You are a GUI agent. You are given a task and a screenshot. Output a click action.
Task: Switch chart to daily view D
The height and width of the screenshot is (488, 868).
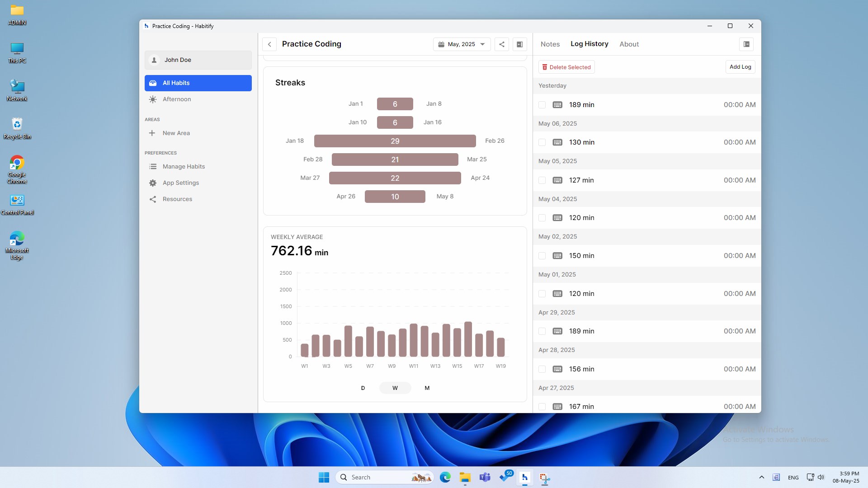363,388
